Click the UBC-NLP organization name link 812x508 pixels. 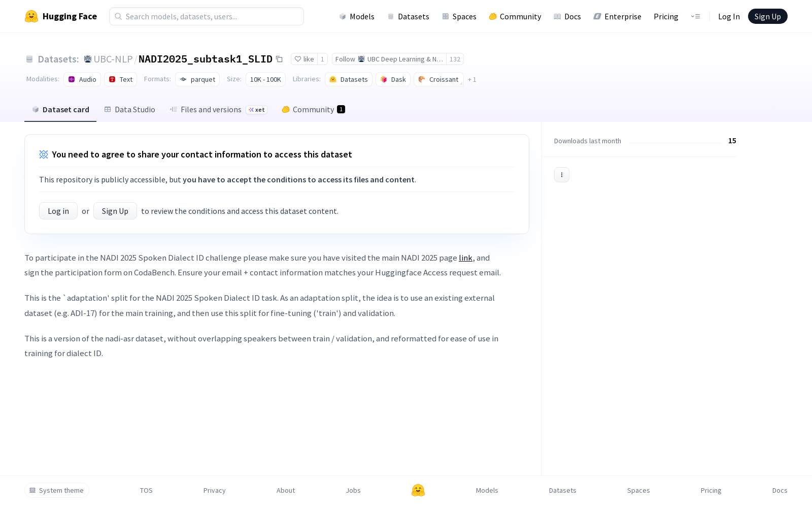[113, 59]
